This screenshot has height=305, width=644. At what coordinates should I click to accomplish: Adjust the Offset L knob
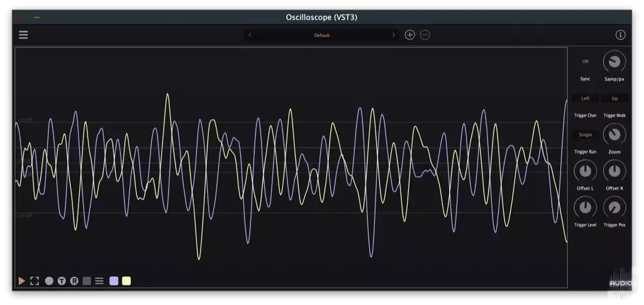click(586, 171)
